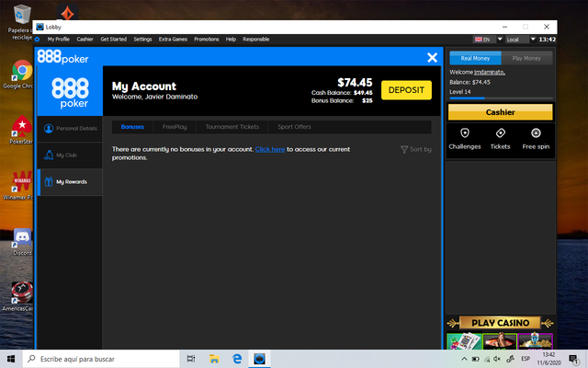The image size is (588, 368).
Task: Click the PLAY CASINO banner
Action: (x=500, y=323)
